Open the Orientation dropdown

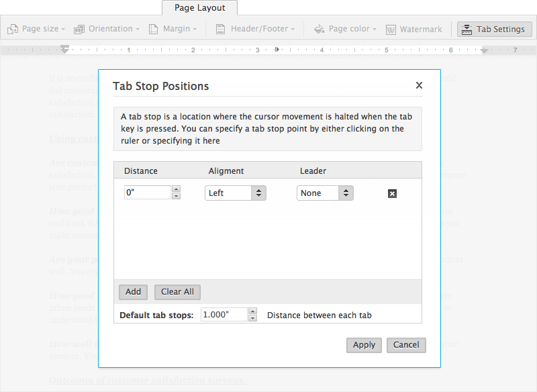click(x=107, y=29)
